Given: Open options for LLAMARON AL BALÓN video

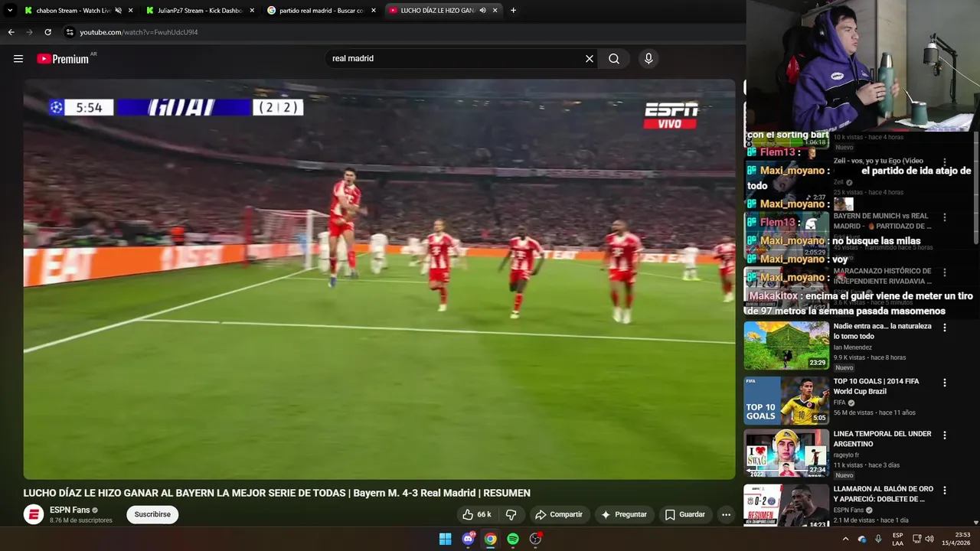Looking at the screenshot, I should coord(944,490).
